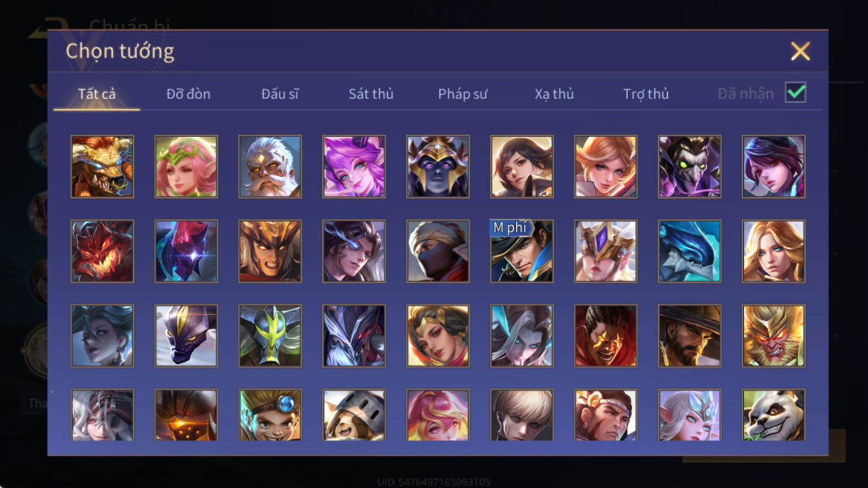Select the pink-haired girl with leaf crown
Screen dimensions: 868x488
point(186,167)
